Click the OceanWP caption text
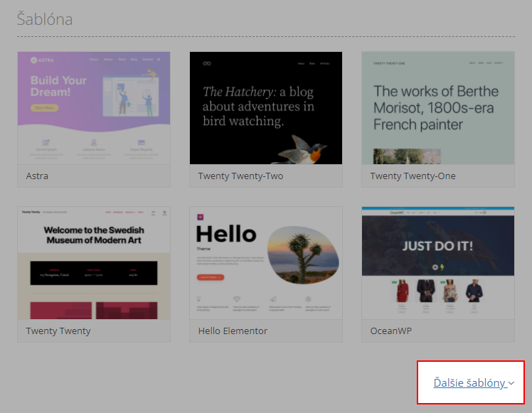This screenshot has height=413, width=532. coord(391,331)
